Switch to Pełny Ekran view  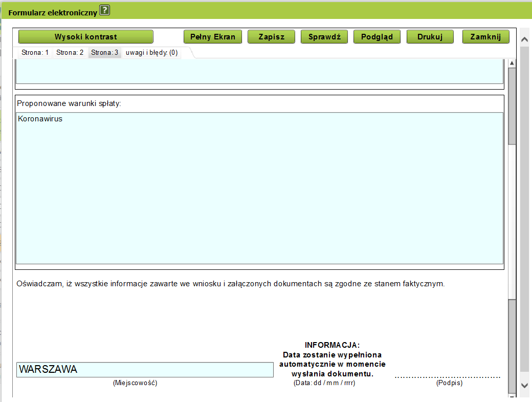tap(213, 36)
